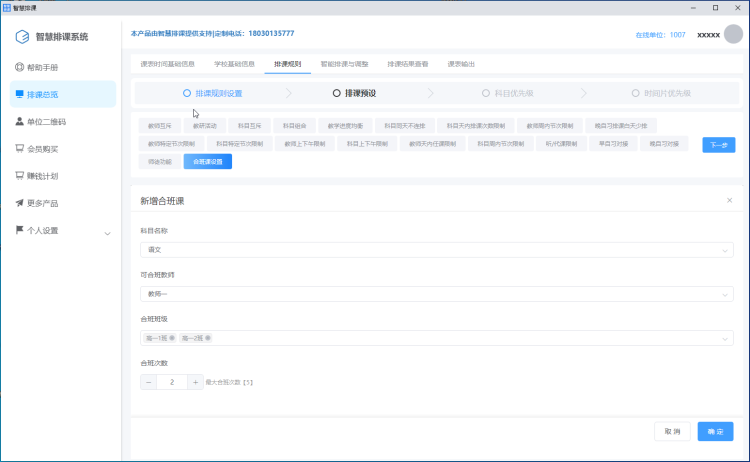The image size is (750, 462).
Task: Click the 个人设置 flag icon
Action: click(19, 230)
